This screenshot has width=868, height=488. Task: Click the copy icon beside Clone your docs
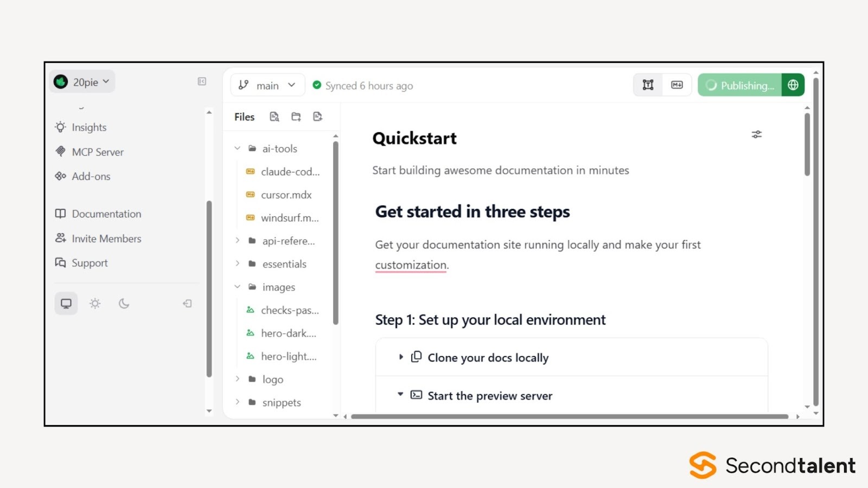(x=416, y=357)
